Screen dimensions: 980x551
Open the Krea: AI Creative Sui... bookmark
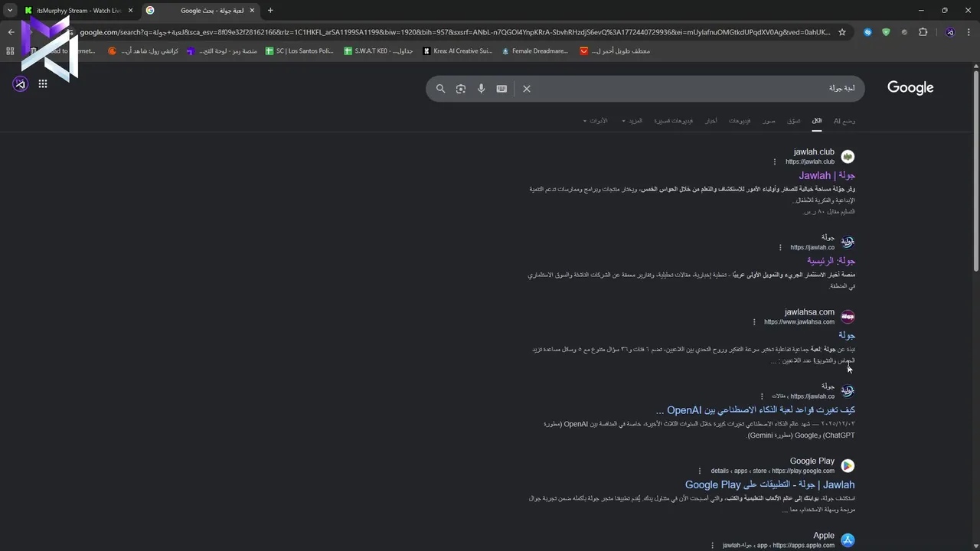point(458,51)
